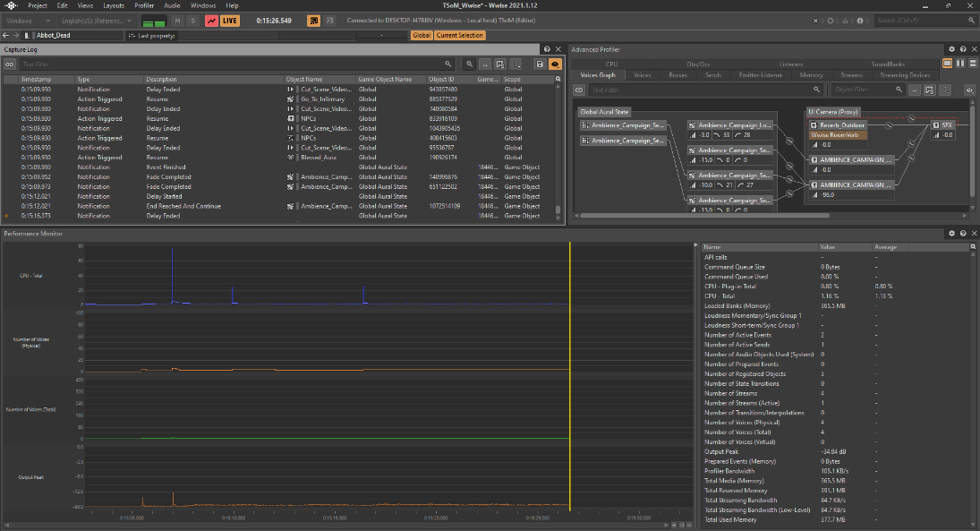The image size is (980, 531).
Task: Click the link icon beside Capture Log filter
Action: (10, 64)
